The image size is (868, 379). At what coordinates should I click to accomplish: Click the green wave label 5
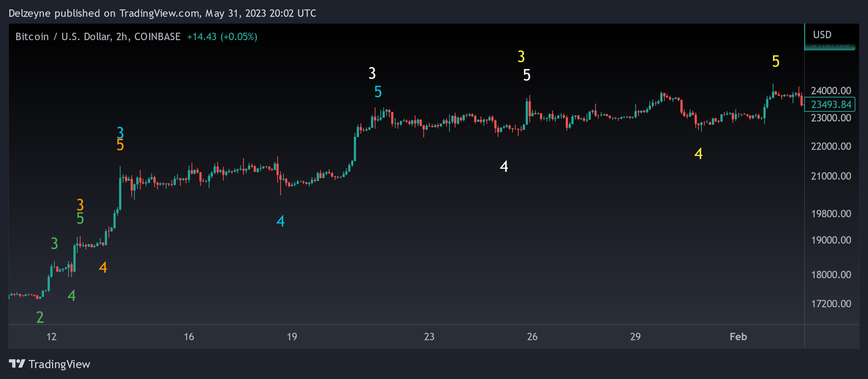[x=80, y=218]
